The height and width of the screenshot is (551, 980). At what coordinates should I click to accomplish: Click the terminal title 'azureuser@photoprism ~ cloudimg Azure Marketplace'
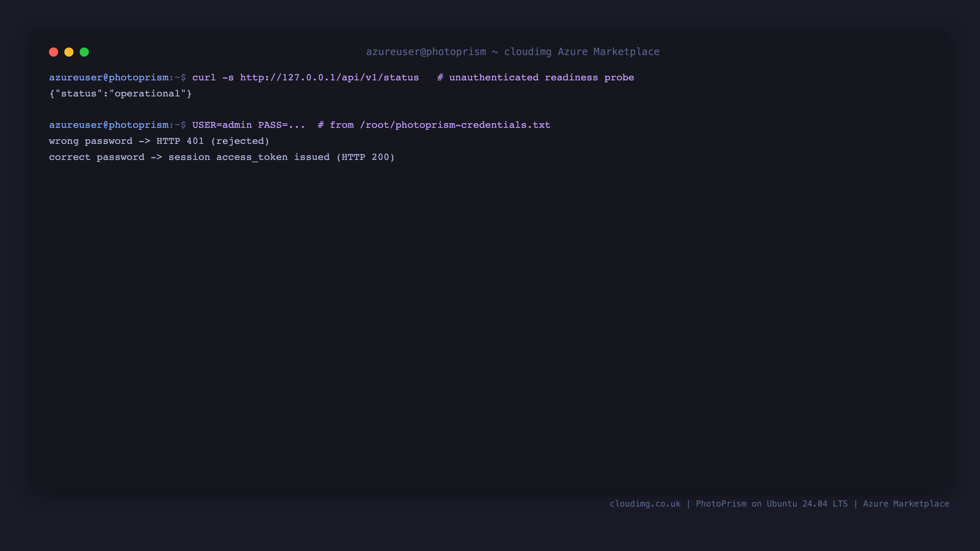pyautogui.click(x=513, y=52)
